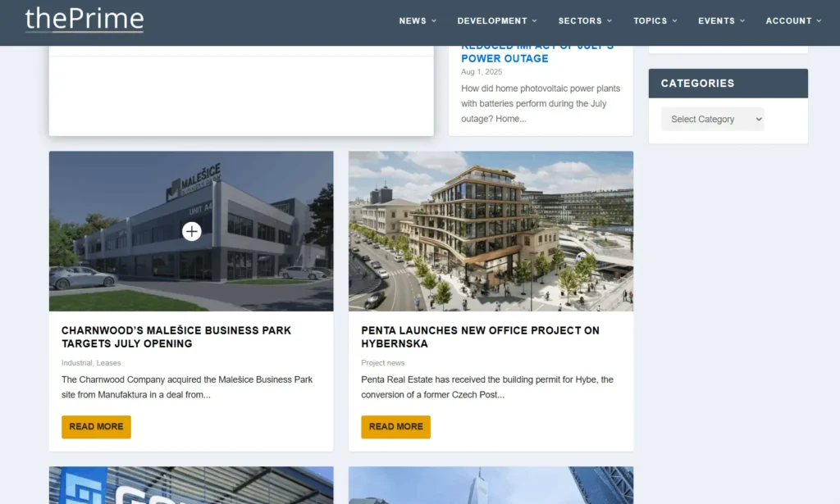
Task: Open the Events menu
Action: point(721,20)
